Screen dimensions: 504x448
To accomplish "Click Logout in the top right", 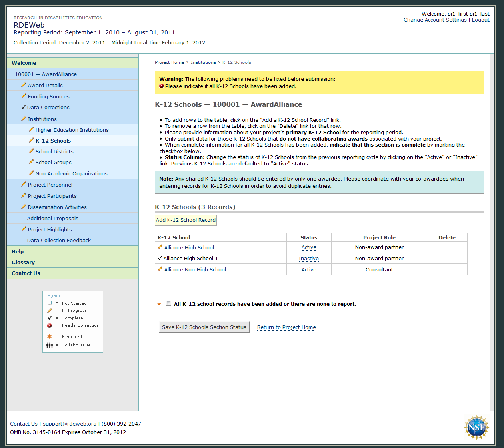I will click(x=480, y=20).
